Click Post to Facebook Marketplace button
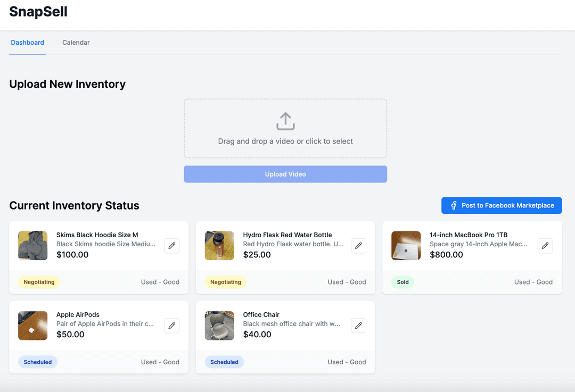The image size is (575, 392). click(x=502, y=206)
